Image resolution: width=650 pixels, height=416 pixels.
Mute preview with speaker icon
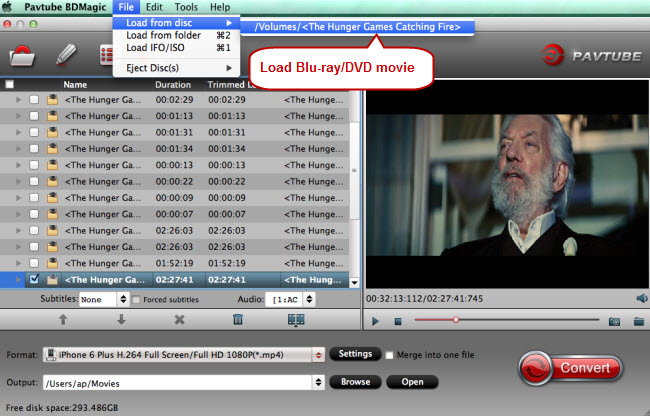(642, 298)
